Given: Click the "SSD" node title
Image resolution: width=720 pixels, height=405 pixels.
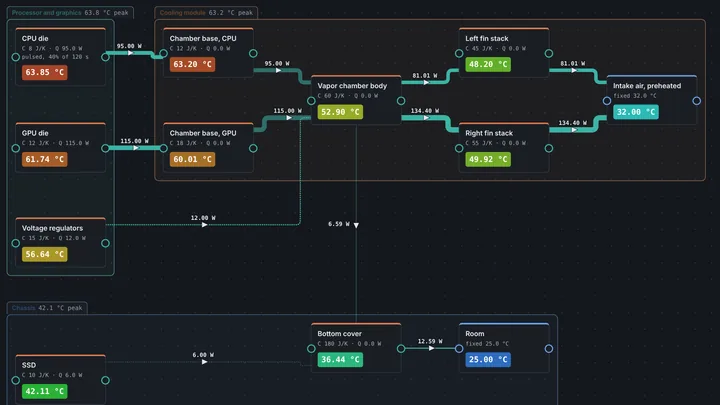Looking at the screenshot, I should (x=29, y=365).
